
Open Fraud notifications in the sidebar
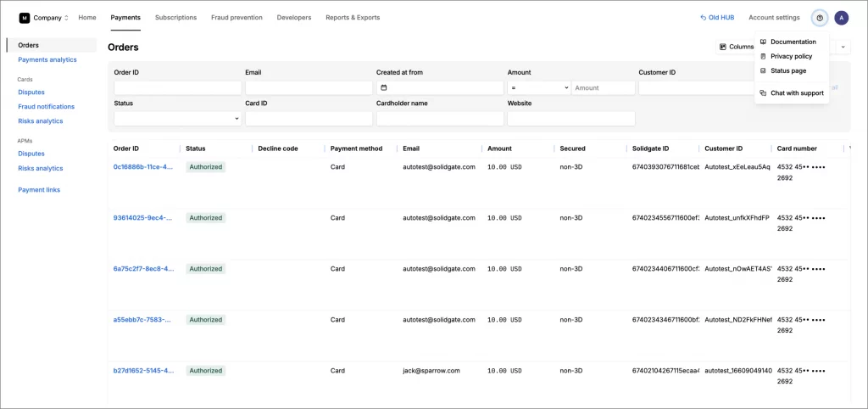coord(46,106)
